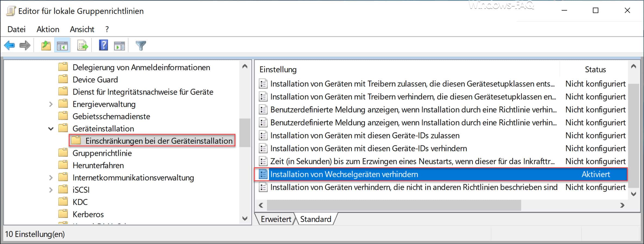Click the settings list horizontal scrollbar thumb
Screen dimensions: 644x244
pos(394,205)
